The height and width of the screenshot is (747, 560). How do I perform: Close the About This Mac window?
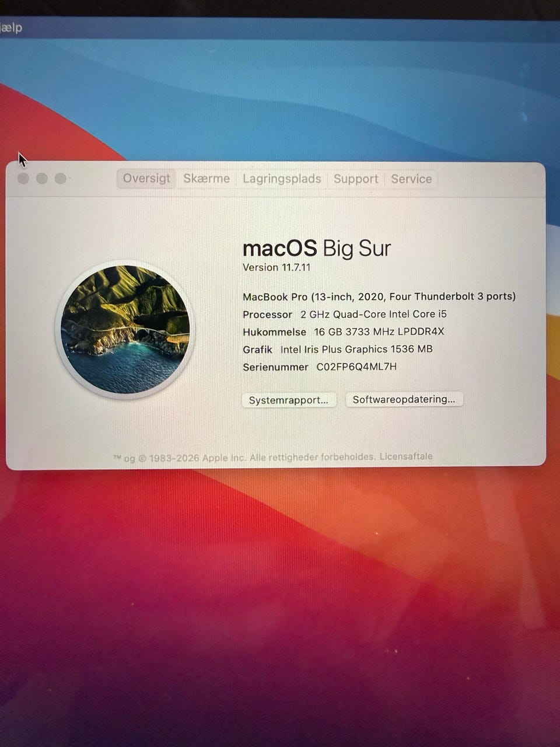[x=23, y=179]
